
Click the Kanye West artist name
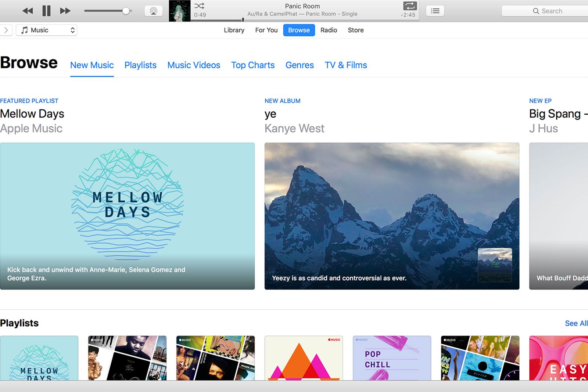pyautogui.click(x=294, y=129)
